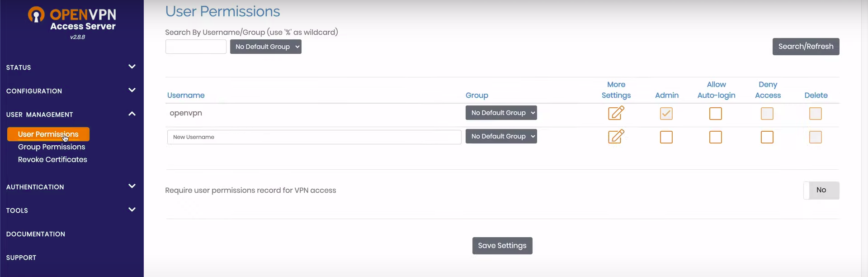
Task: Toggle Admin checkbox for openvpn user
Action: (666, 114)
